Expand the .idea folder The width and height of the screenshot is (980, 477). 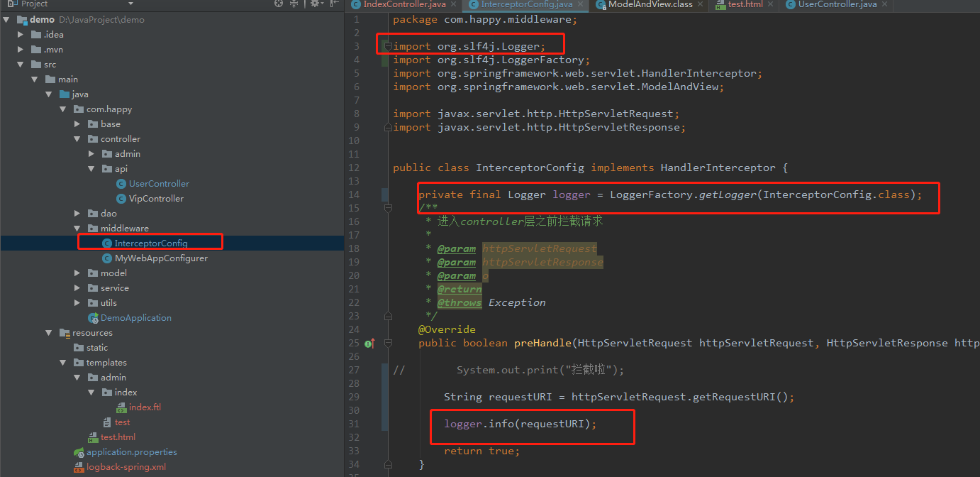(x=21, y=35)
